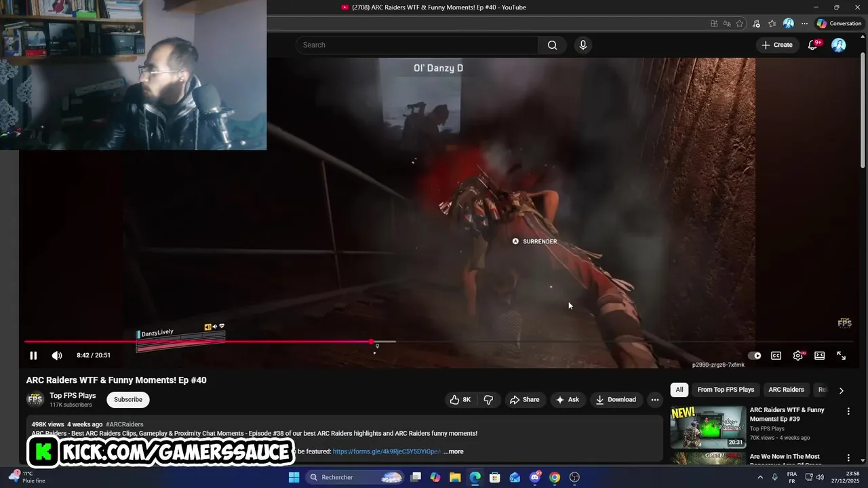This screenshot has width=868, height=488.
Task: Open the forms.gle link in the description
Action: click(x=387, y=451)
